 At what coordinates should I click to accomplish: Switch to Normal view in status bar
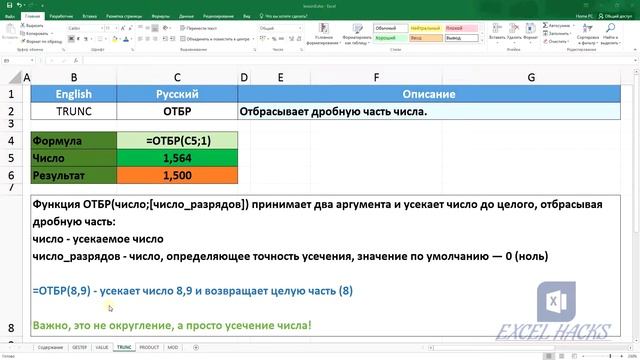click(x=549, y=356)
